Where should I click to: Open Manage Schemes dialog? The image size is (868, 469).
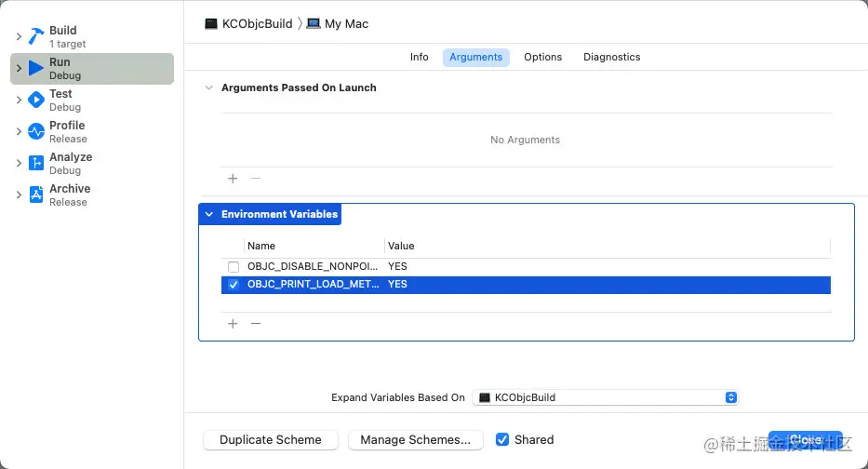415,440
